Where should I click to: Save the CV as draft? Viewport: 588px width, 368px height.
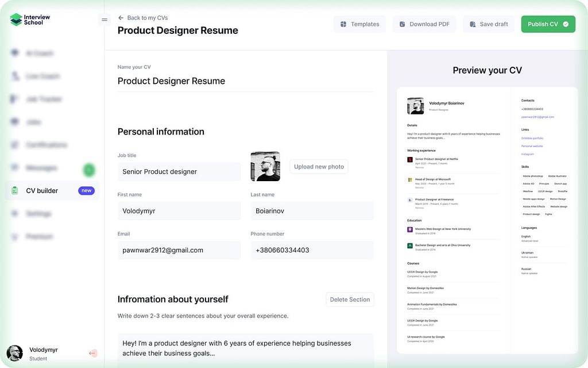(x=489, y=24)
